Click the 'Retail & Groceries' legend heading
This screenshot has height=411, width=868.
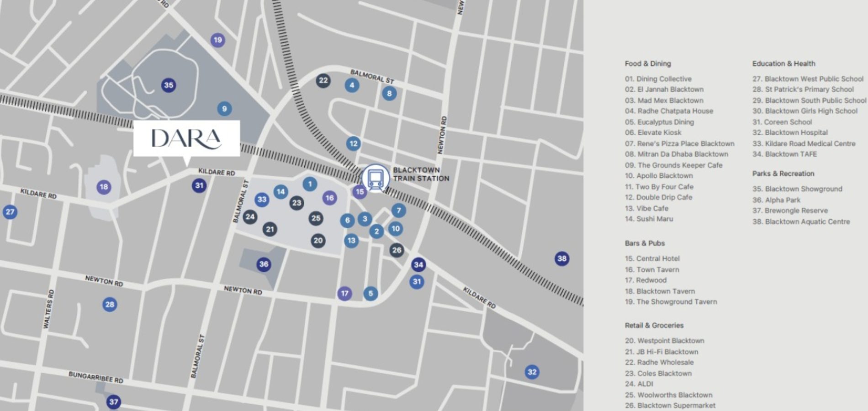tap(654, 326)
